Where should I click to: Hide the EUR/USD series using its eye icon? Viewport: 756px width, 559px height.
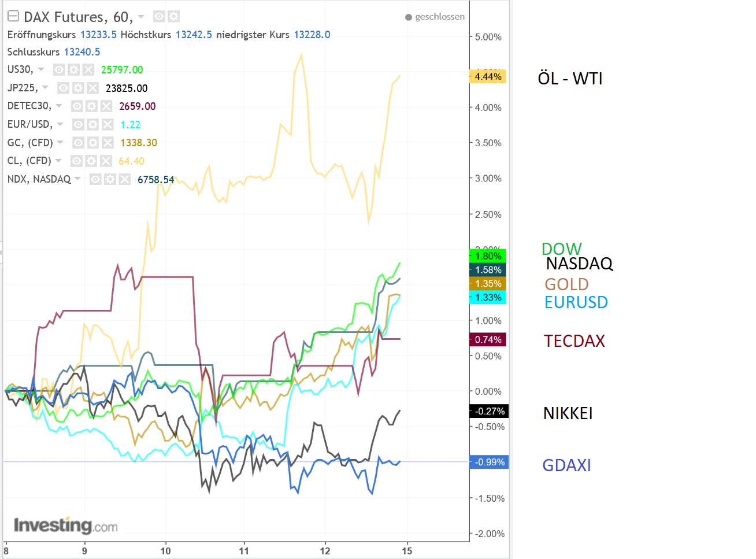click(x=77, y=124)
